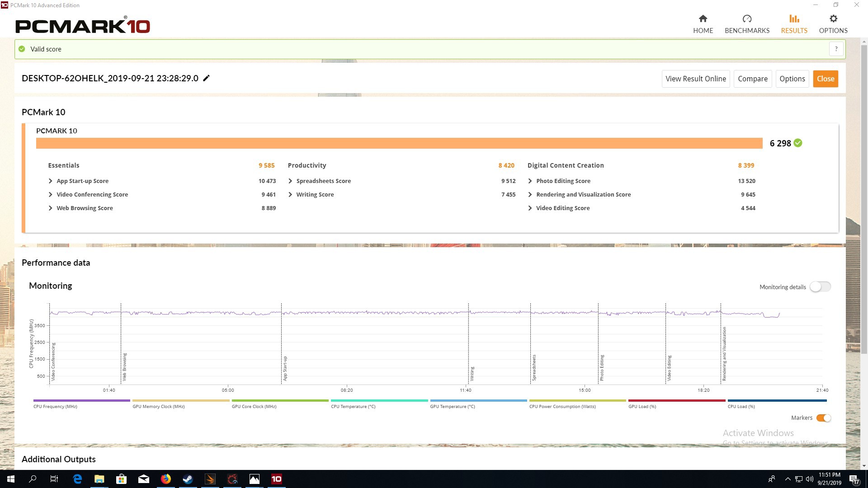
Task: Switch to the Results tab
Action: (794, 24)
